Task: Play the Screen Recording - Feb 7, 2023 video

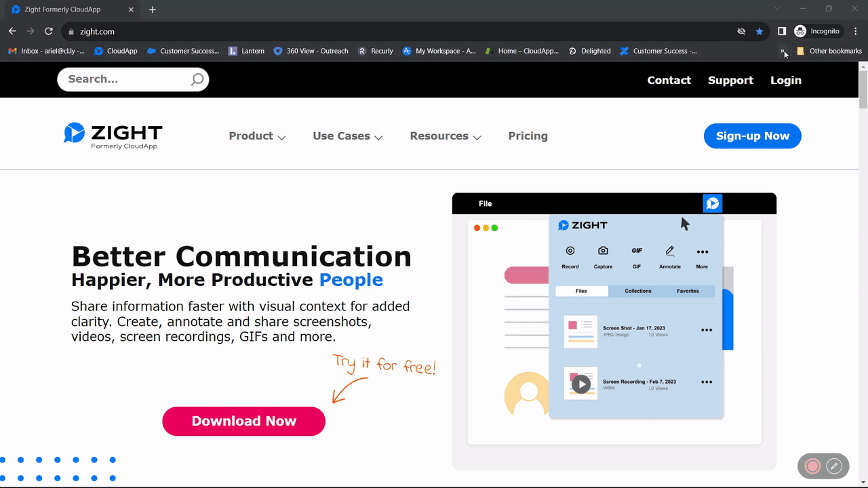Action: tap(581, 384)
